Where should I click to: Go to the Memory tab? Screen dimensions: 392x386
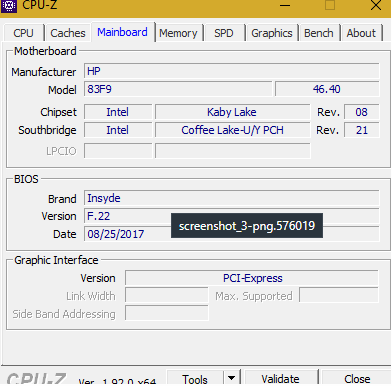pyautogui.click(x=178, y=33)
